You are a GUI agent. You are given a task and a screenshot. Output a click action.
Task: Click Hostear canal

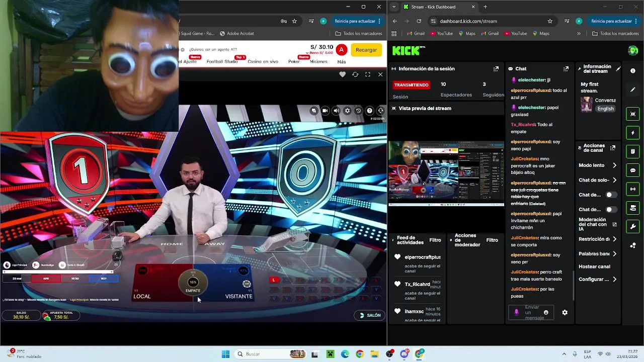[594, 266]
